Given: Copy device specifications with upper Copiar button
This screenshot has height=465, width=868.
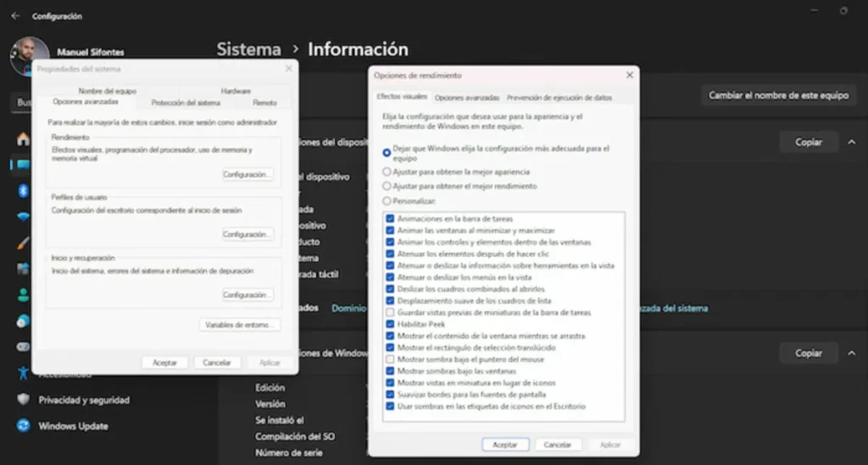Looking at the screenshot, I should pos(808,143).
